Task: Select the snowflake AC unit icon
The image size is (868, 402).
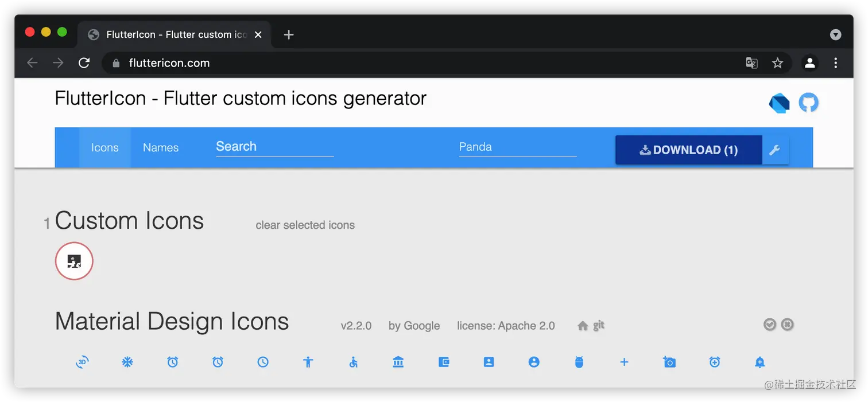Action: pyautogui.click(x=127, y=362)
